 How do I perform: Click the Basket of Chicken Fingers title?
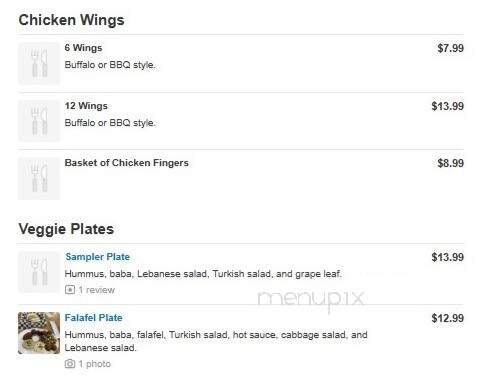127,163
